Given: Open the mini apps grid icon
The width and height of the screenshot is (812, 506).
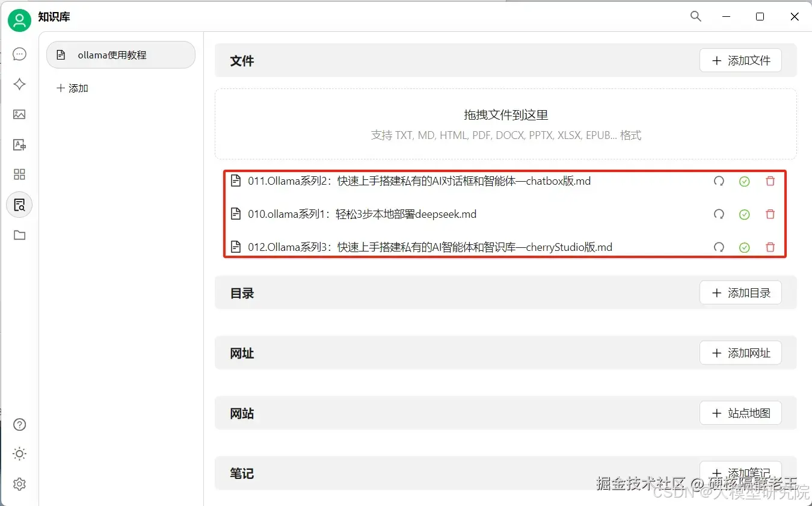Looking at the screenshot, I should tap(19, 174).
